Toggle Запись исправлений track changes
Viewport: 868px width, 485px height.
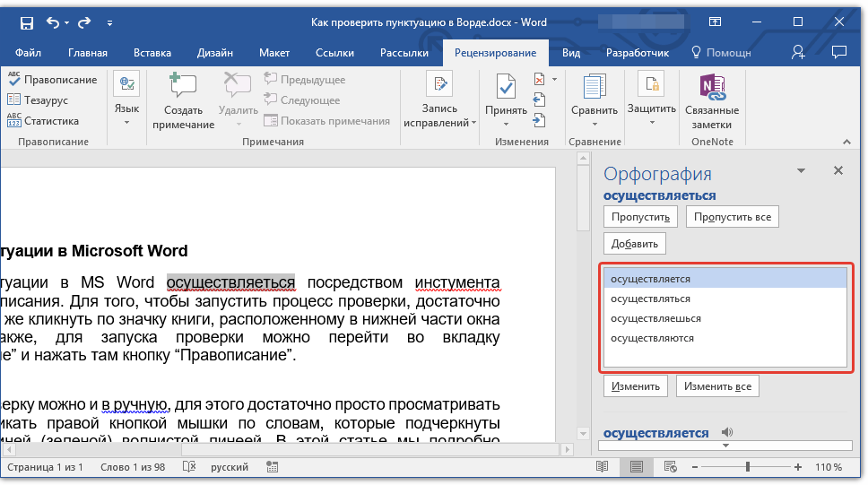click(439, 84)
